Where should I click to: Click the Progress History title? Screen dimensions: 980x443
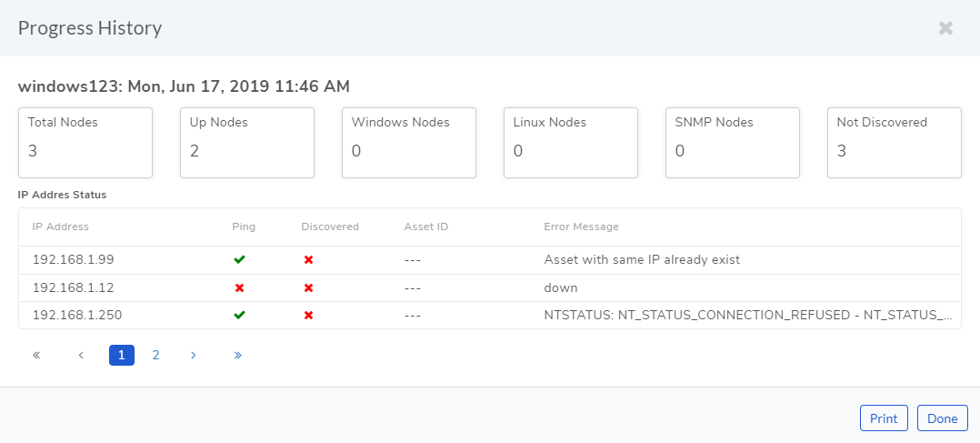click(x=90, y=28)
